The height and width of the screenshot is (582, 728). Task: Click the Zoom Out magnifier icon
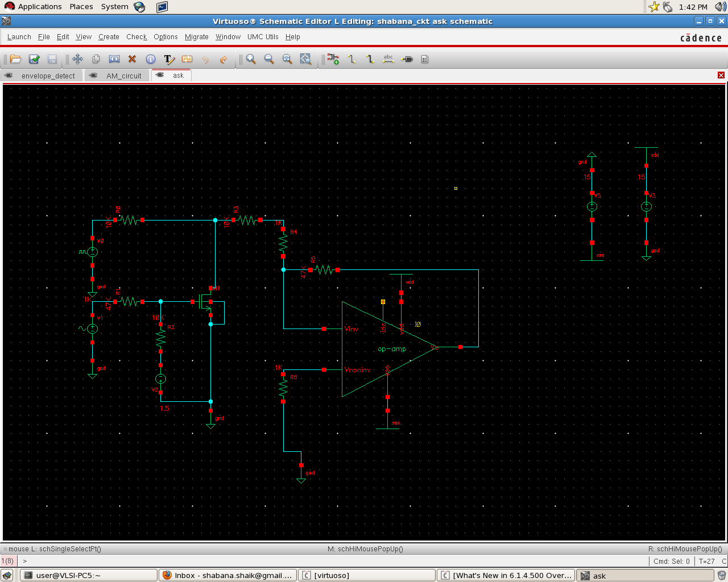click(x=269, y=59)
